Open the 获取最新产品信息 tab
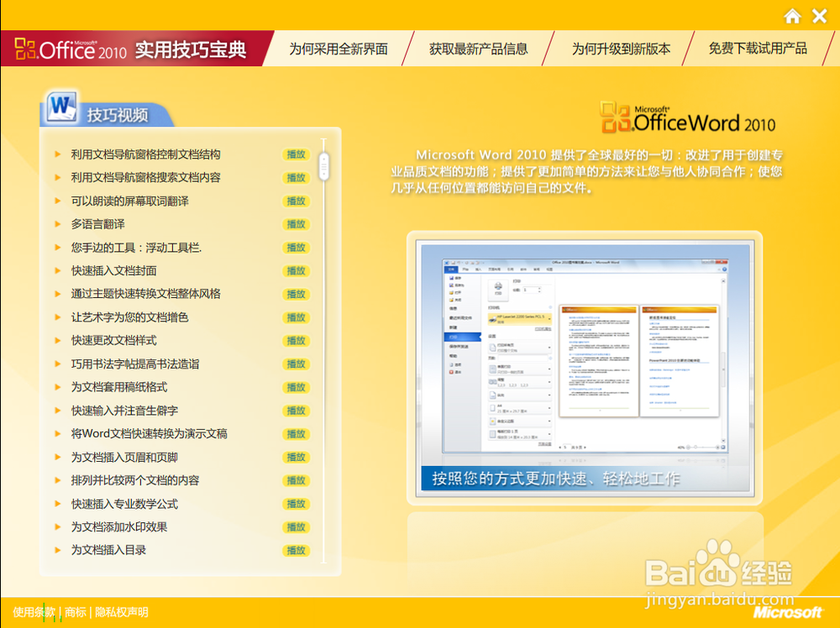 pyautogui.click(x=479, y=49)
